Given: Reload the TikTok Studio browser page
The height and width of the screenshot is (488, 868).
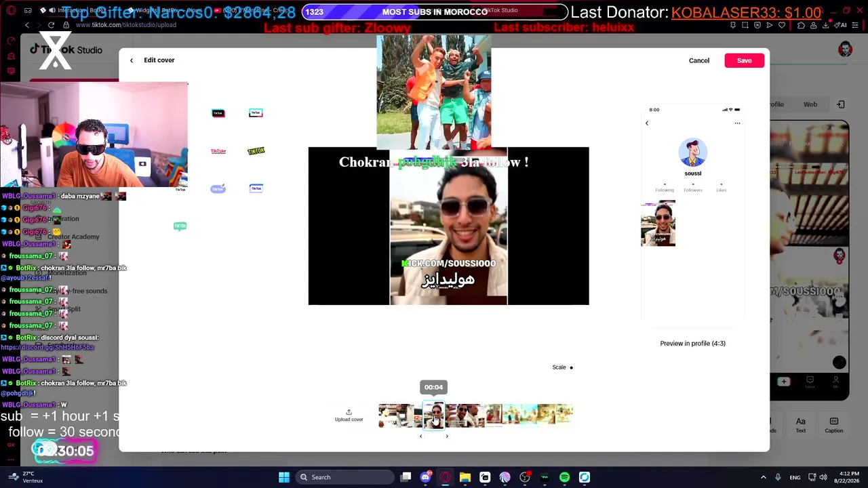Looking at the screenshot, I should coord(51,25).
